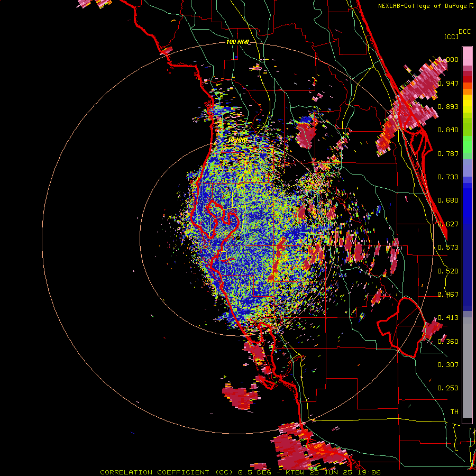Click the 0.787 scale value
This screenshot has height=476, width=476.
pos(448,153)
